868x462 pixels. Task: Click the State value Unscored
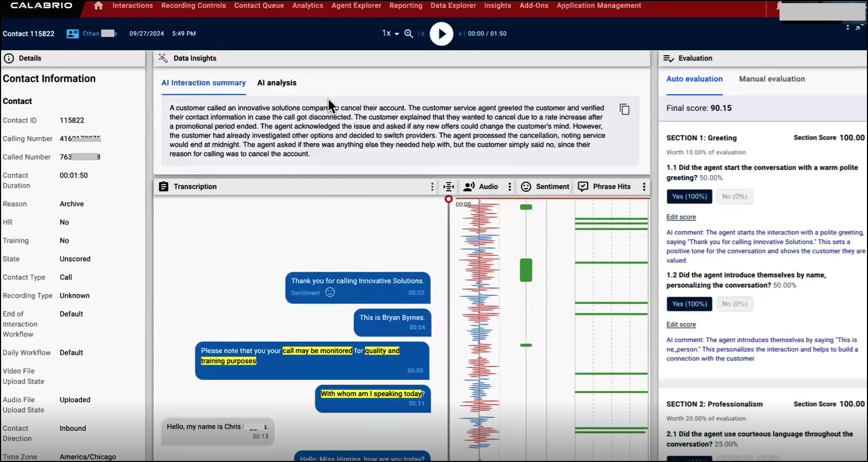click(x=75, y=259)
